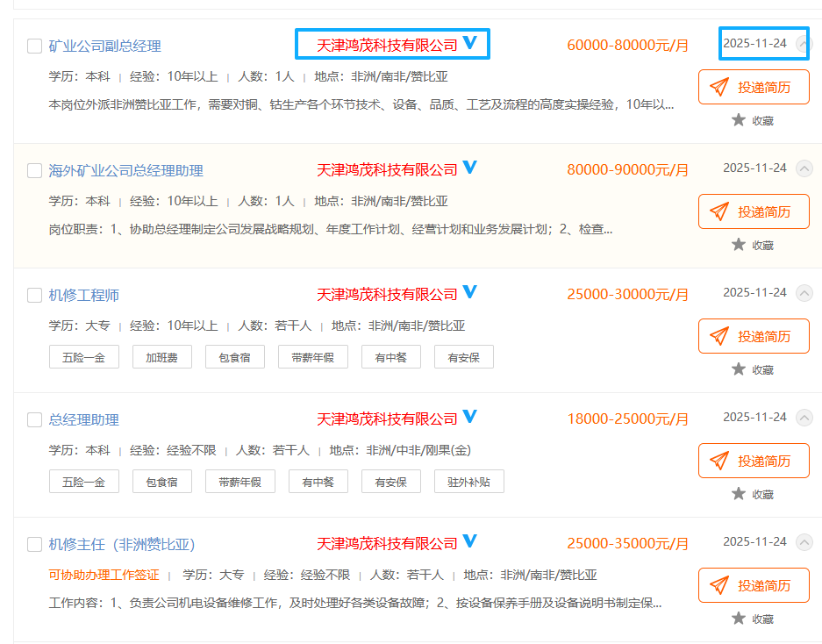Open company link in 总经理助理 row
The width and height of the screenshot is (822, 644).
click(x=387, y=419)
